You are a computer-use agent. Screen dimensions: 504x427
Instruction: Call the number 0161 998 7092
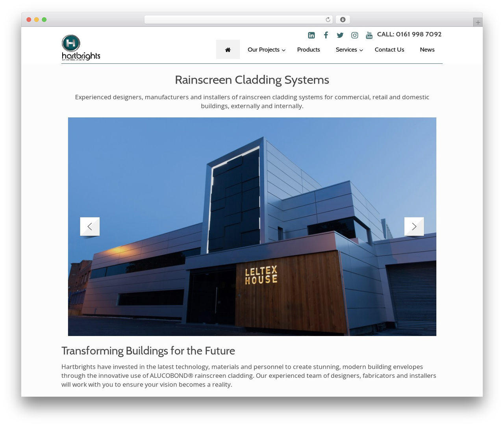409,34
